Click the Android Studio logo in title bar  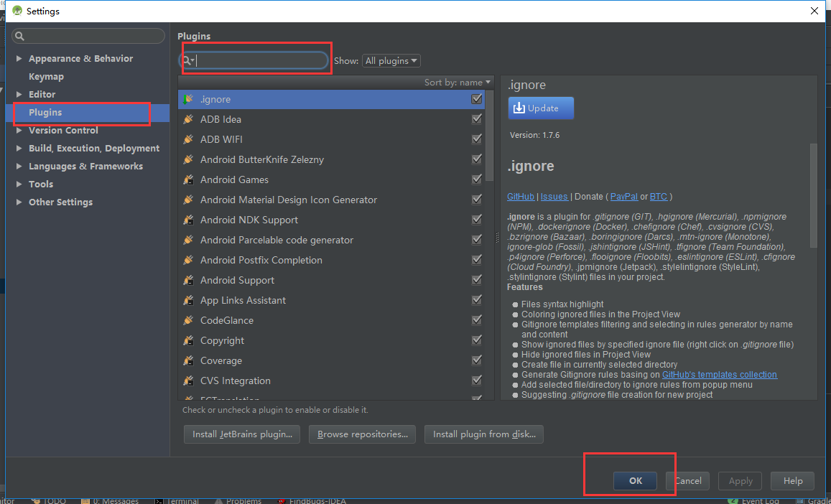coord(17,11)
